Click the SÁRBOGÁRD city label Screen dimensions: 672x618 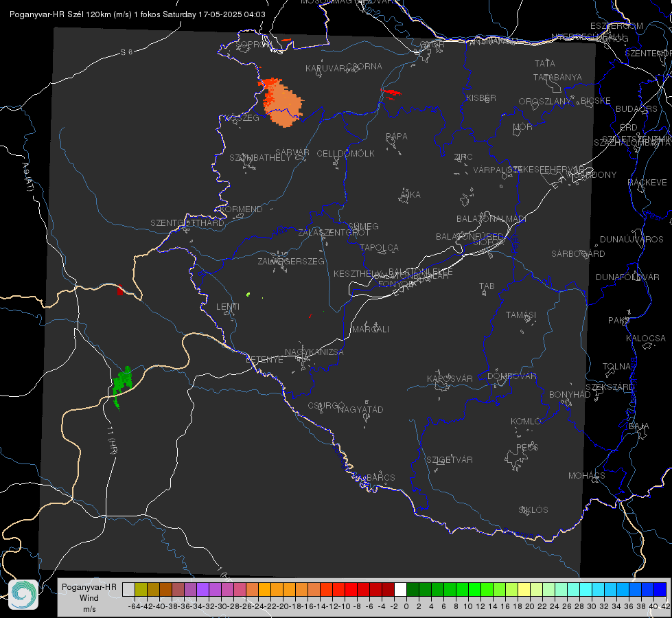pos(578,254)
